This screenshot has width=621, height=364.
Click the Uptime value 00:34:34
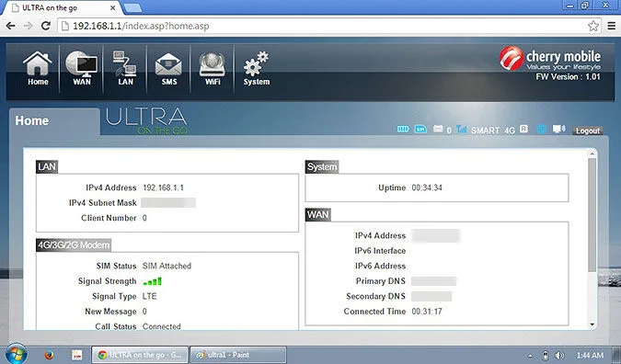click(x=427, y=188)
